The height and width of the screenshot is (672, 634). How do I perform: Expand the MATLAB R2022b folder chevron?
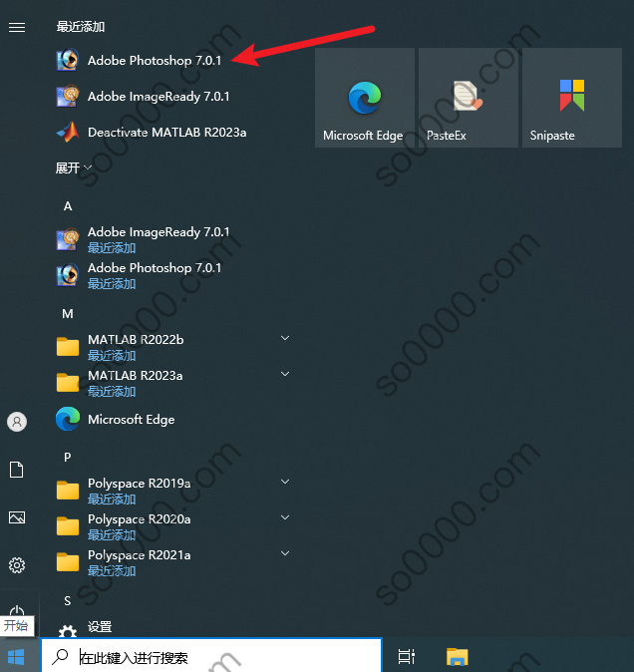pyautogui.click(x=285, y=338)
